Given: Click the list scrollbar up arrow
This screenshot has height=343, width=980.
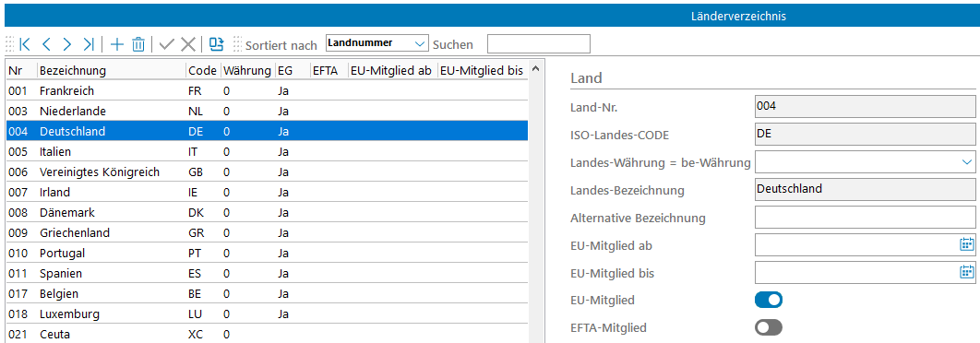Looking at the screenshot, I should pyautogui.click(x=535, y=69).
